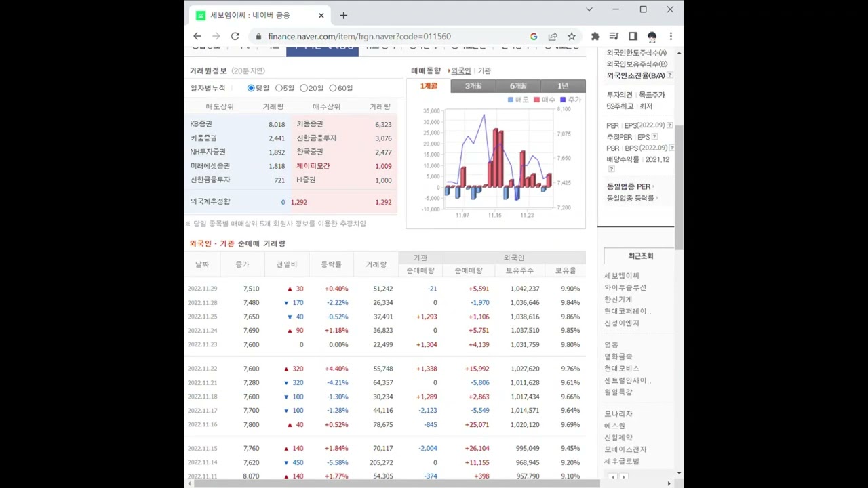This screenshot has height=488, width=868.
Task: Select 외국인 in 매매동향 header
Action: [460, 70]
